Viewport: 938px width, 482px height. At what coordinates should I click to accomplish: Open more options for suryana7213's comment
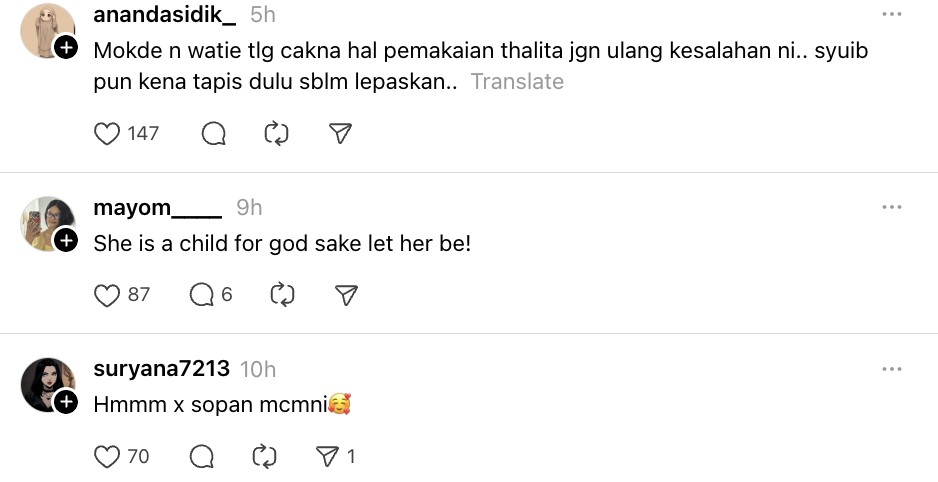tap(892, 369)
